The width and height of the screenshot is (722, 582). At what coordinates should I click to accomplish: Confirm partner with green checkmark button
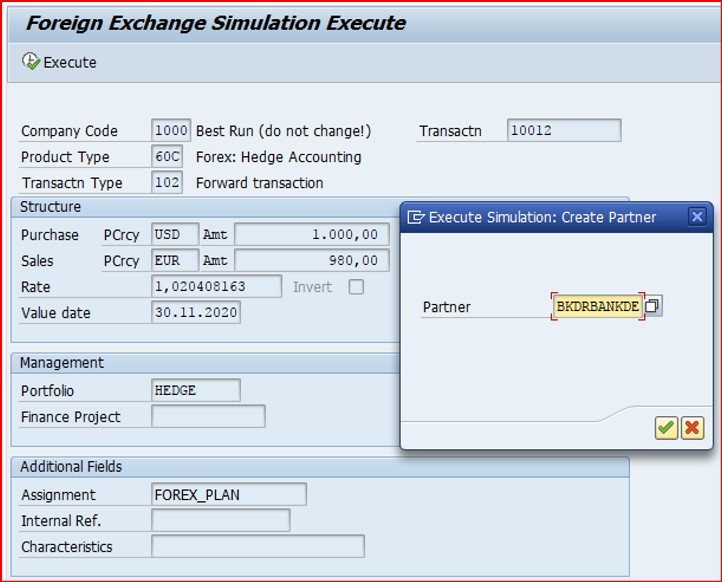click(x=666, y=428)
